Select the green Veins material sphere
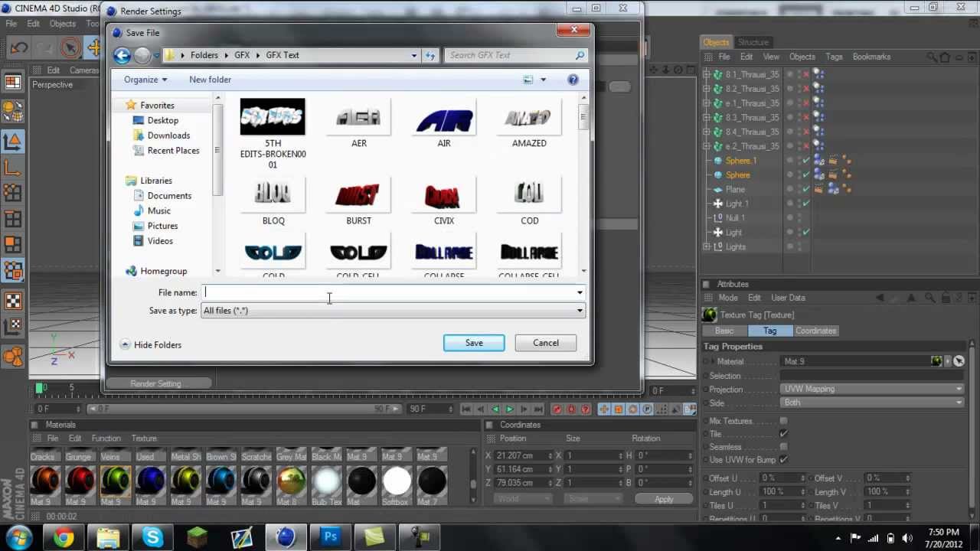Screen dimensions: 980x551 click(x=114, y=481)
